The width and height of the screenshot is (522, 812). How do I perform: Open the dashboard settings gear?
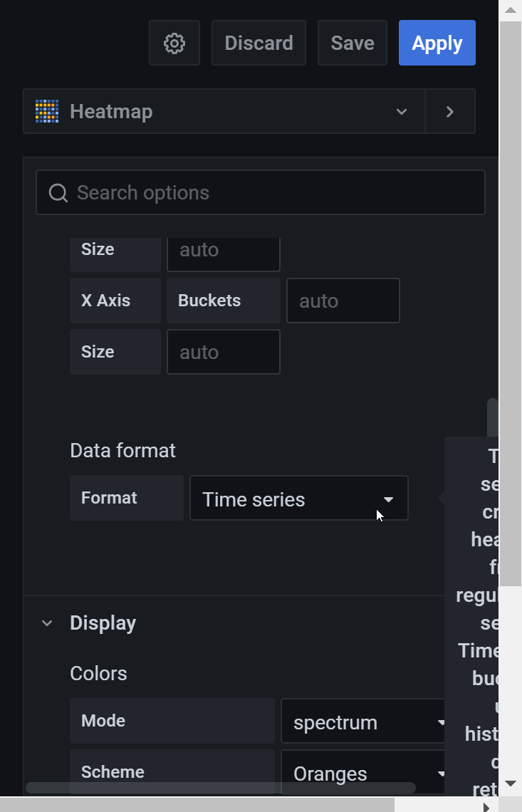pyautogui.click(x=174, y=43)
